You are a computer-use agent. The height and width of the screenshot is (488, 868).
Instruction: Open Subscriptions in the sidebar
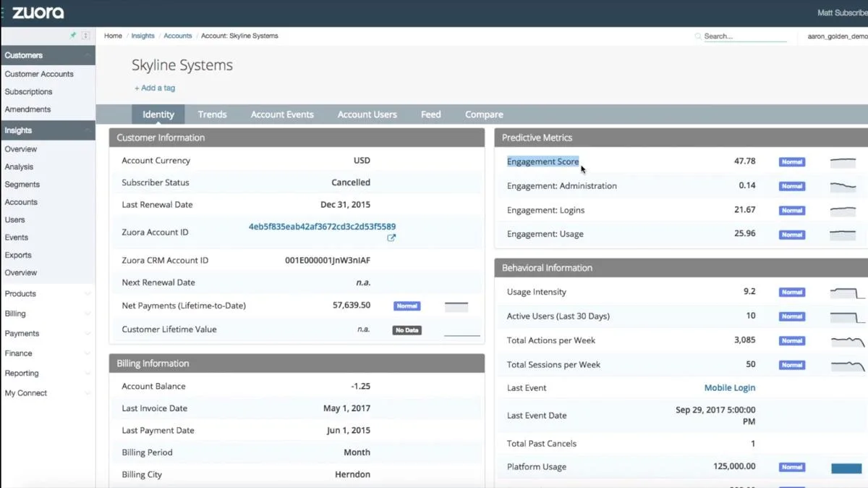pyautogui.click(x=29, y=92)
